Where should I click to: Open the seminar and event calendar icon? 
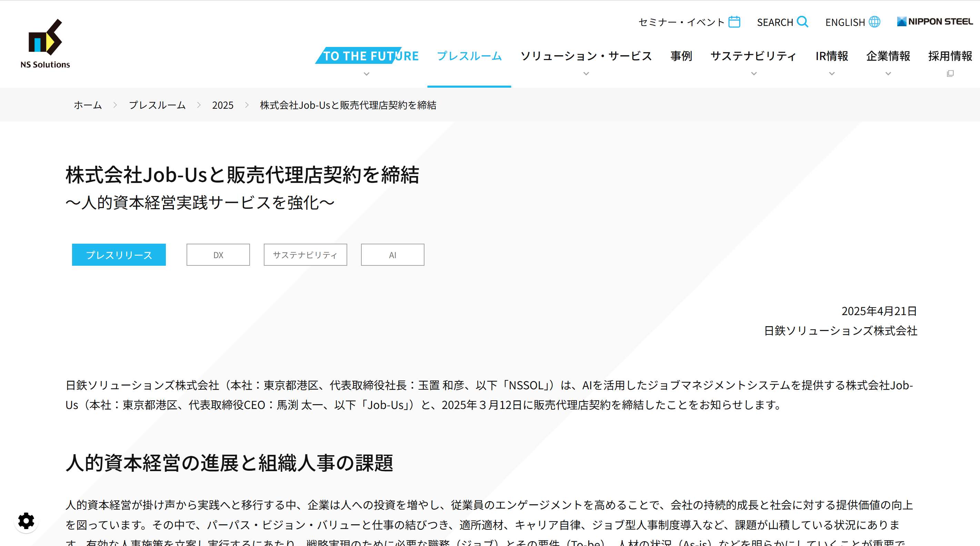(734, 22)
